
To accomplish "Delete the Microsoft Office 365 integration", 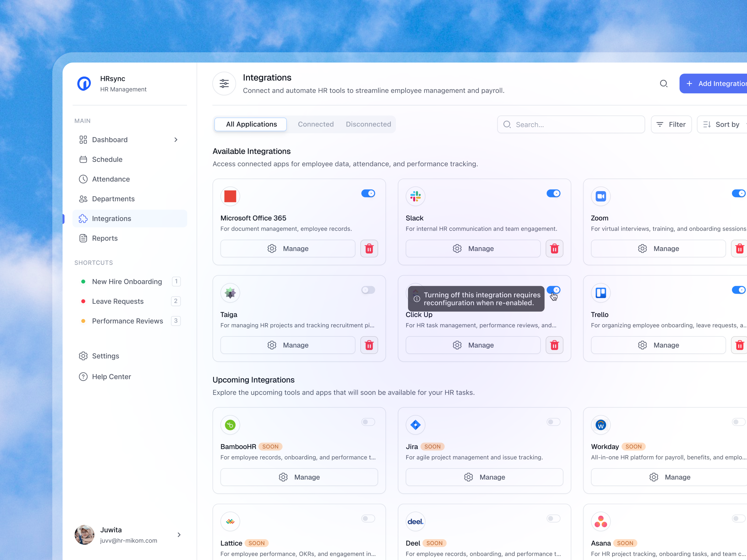I will [x=369, y=248].
